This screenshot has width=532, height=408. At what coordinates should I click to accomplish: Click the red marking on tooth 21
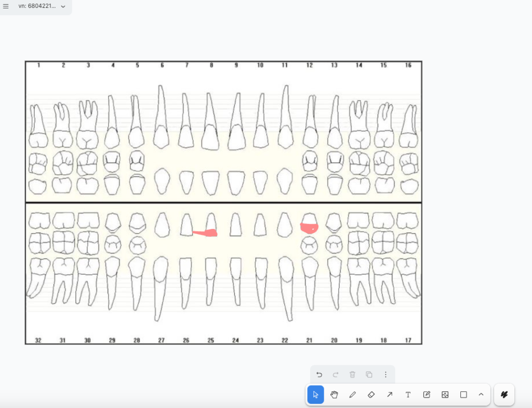[309, 227]
